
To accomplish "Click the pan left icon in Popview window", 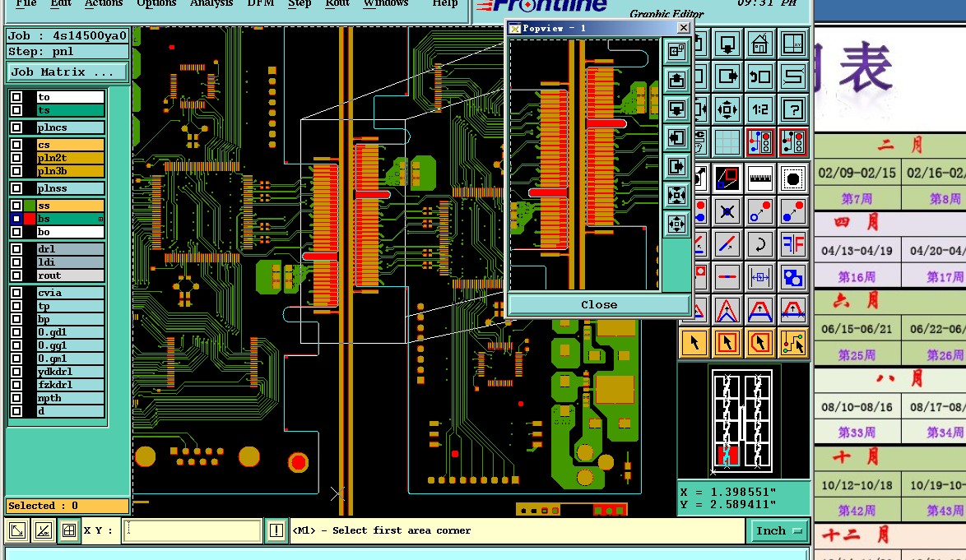I will (x=676, y=138).
